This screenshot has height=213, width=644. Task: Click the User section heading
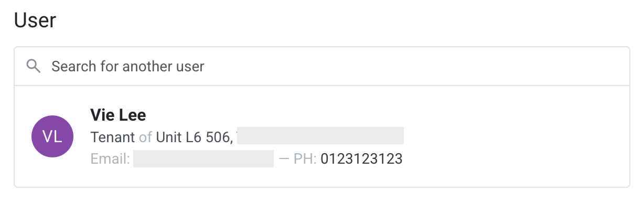pos(35,20)
